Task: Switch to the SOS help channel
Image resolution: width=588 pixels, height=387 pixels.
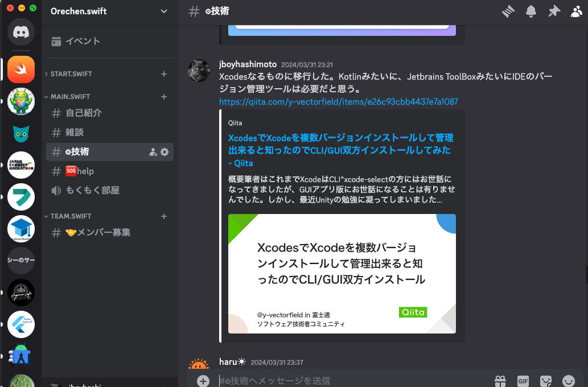Action: coord(109,171)
